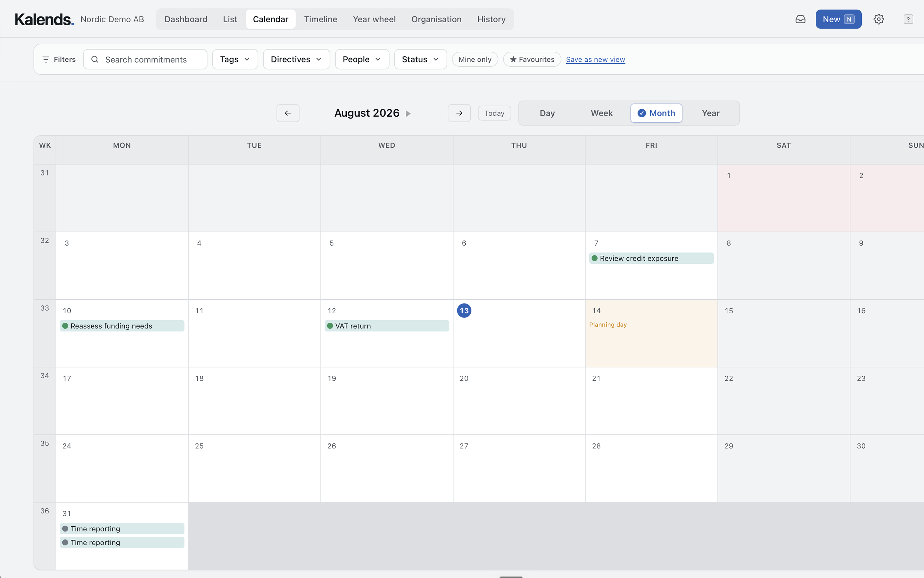Click week number 33
Viewport: 924px width, 578px height.
[x=45, y=308]
